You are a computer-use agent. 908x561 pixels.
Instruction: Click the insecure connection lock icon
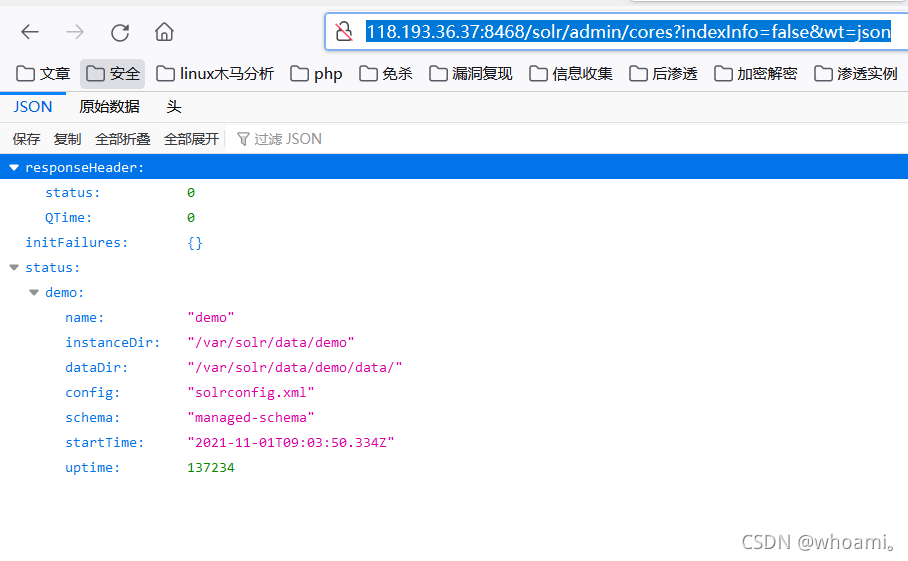pos(344,31)
